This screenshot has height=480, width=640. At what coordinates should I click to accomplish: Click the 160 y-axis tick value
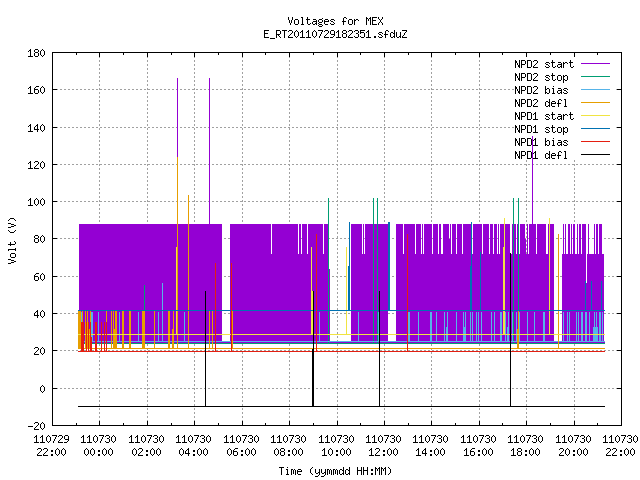pos(36,90)
